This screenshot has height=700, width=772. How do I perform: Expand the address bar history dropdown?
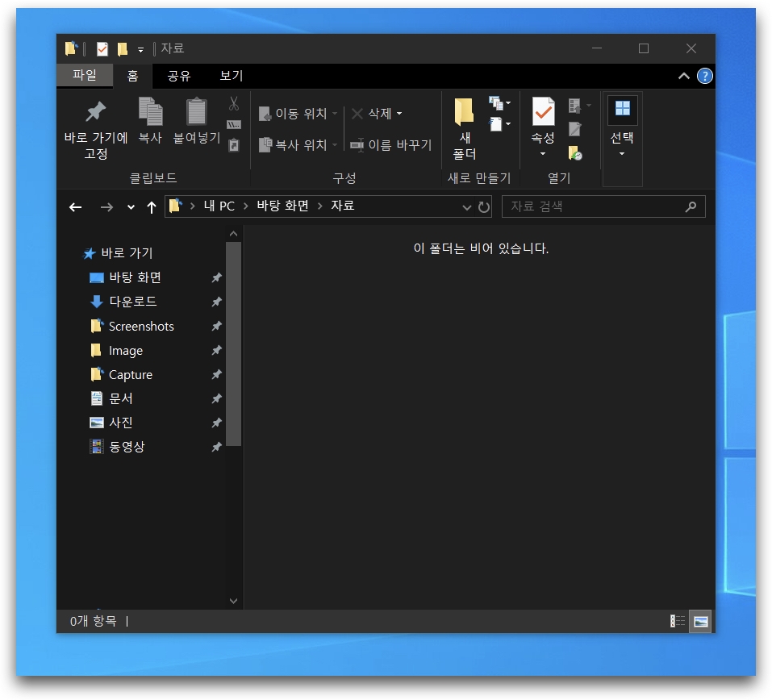pos(467,207)
